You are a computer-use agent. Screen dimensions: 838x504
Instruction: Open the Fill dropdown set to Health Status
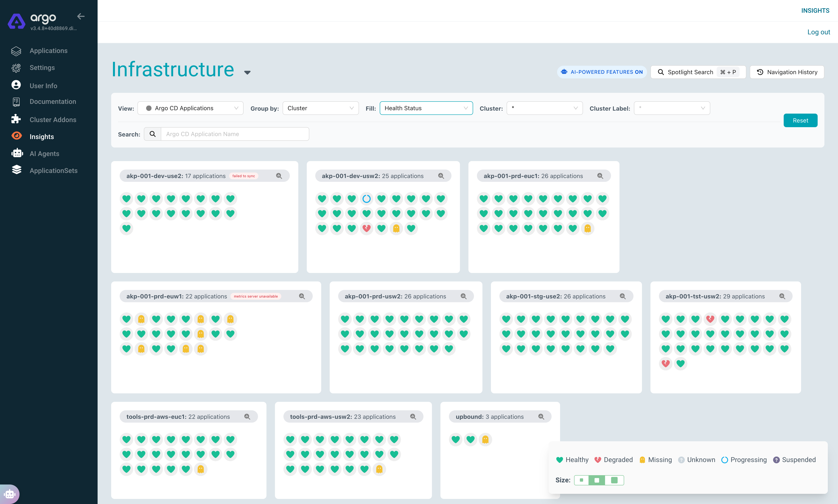click(426, 108)
